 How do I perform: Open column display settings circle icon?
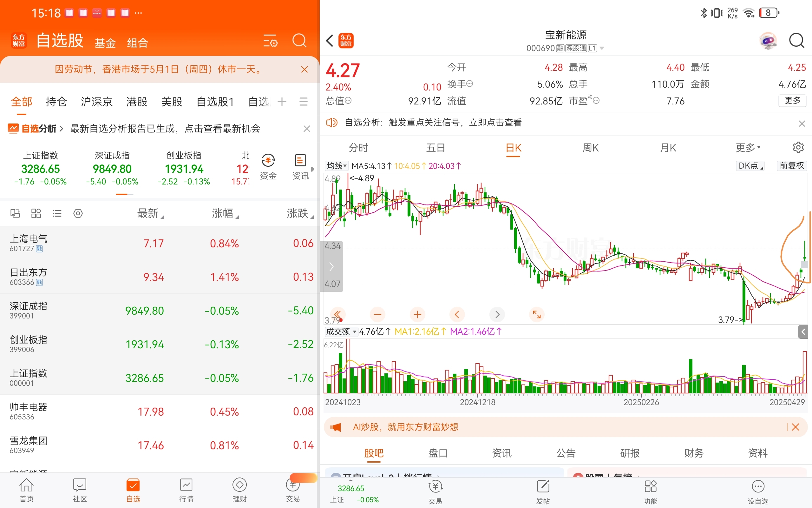pos(78,213)
